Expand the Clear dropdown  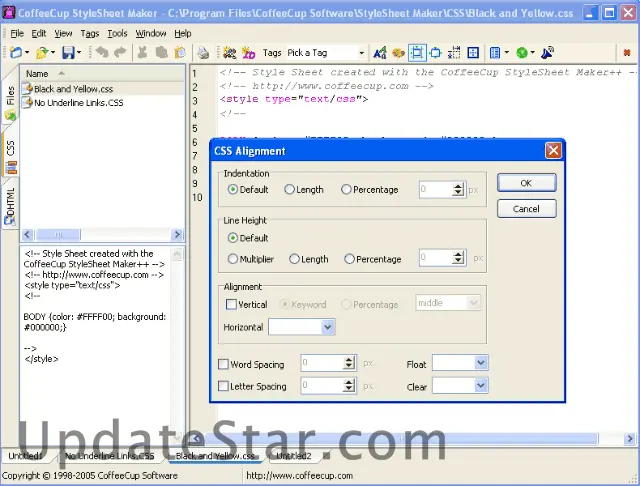(481, 385)
